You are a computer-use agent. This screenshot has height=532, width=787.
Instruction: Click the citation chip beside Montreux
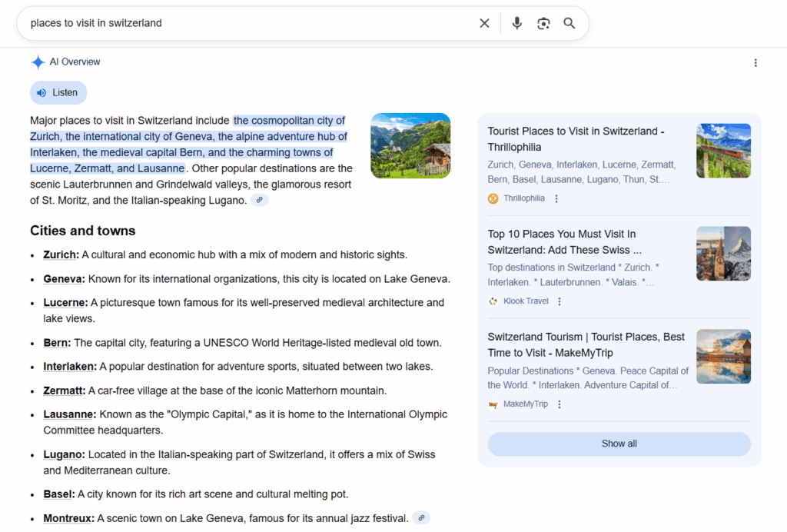(420, 517)
